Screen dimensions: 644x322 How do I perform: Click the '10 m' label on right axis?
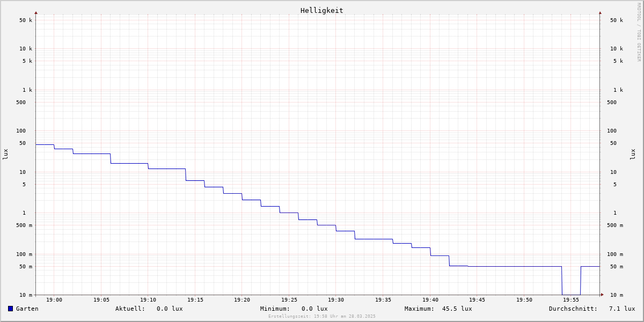click(617, 295)
